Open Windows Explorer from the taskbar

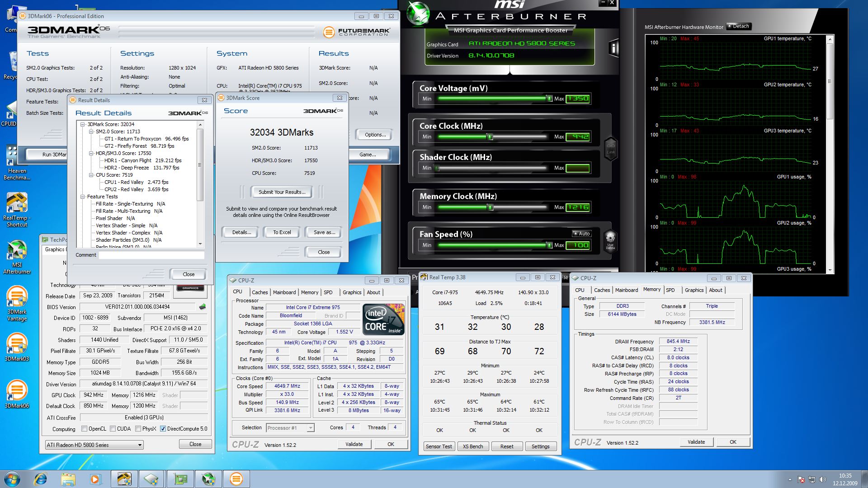coord(68,479)
